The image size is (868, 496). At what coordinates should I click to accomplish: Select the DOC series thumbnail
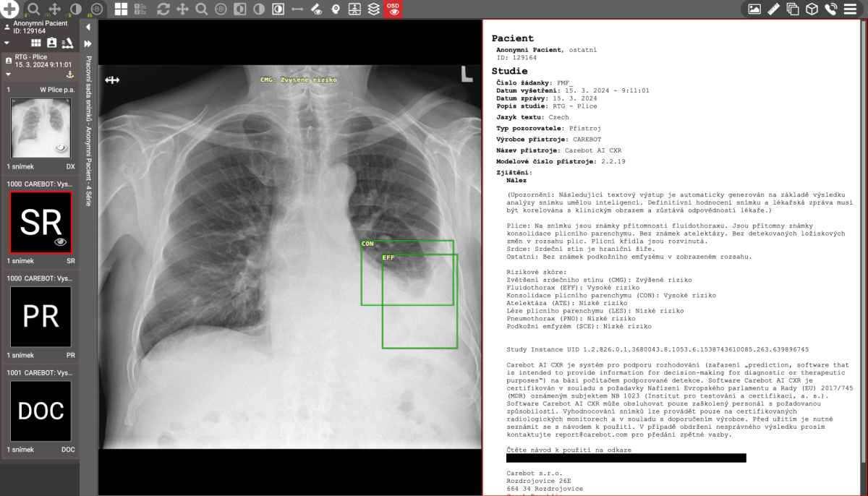(41, 411)
